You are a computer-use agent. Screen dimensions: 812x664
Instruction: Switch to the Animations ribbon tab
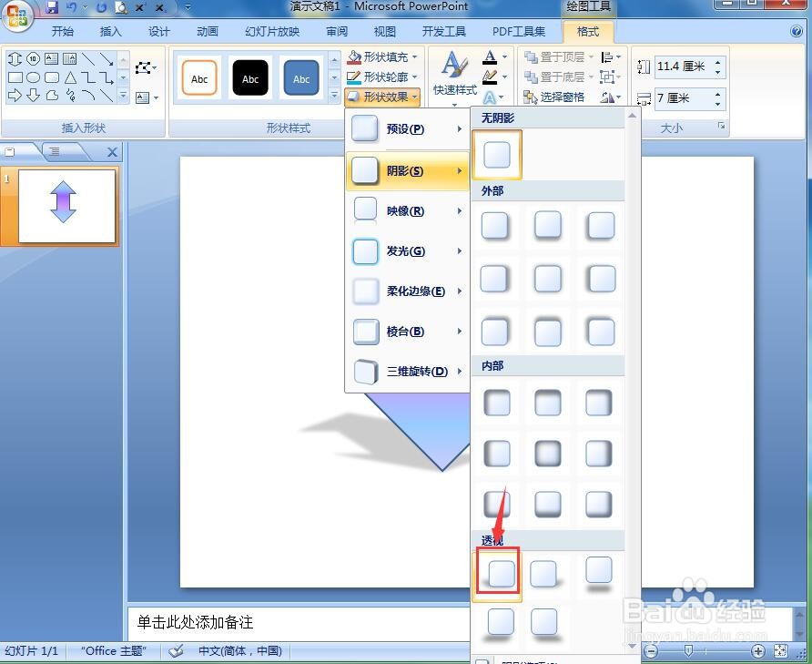(x=207, y=32)
